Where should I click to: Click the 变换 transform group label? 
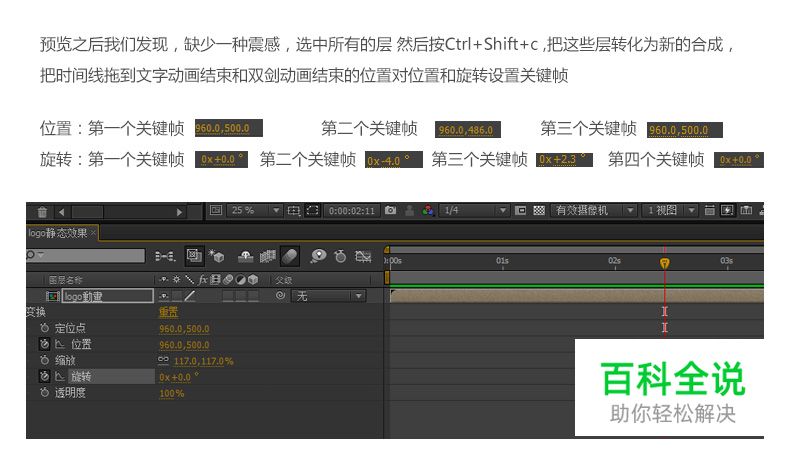pyautogui.click(x=36, y=312)
